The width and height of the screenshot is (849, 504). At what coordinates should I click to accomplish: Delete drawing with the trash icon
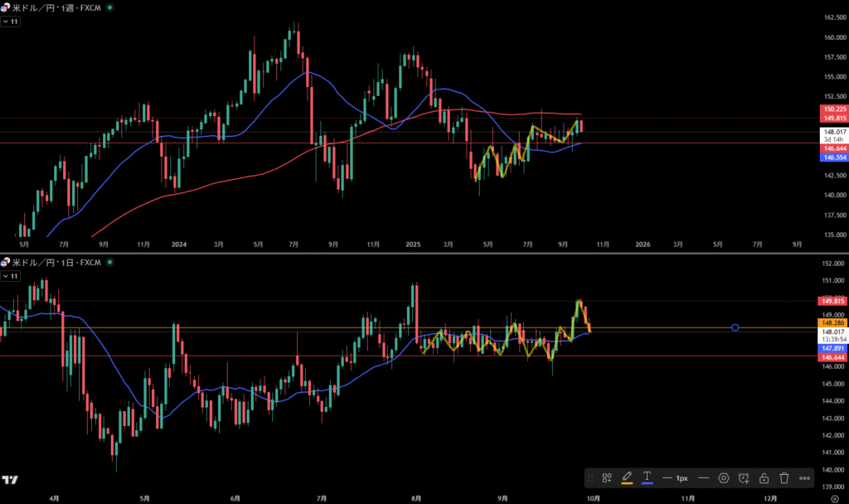tap(784, 478)
